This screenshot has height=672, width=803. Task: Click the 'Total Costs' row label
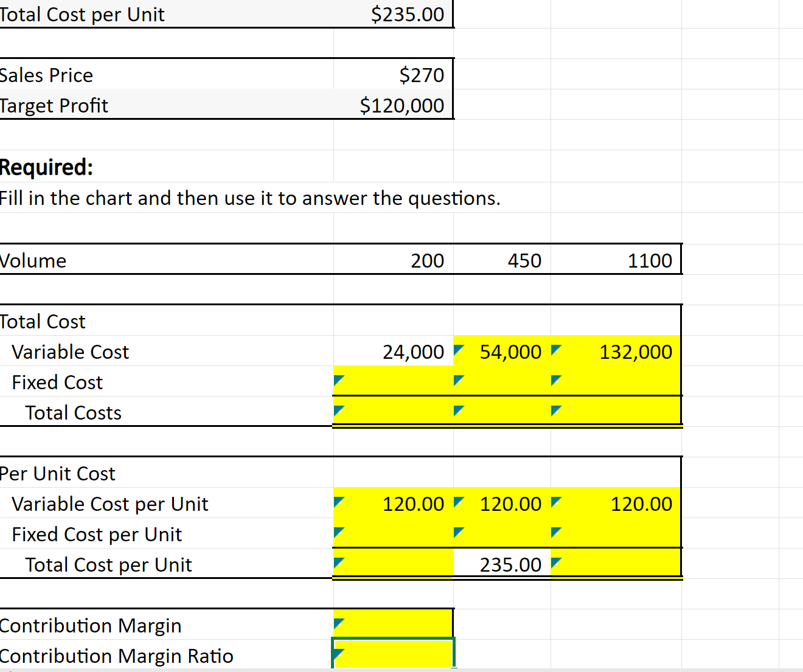[167, 412]
